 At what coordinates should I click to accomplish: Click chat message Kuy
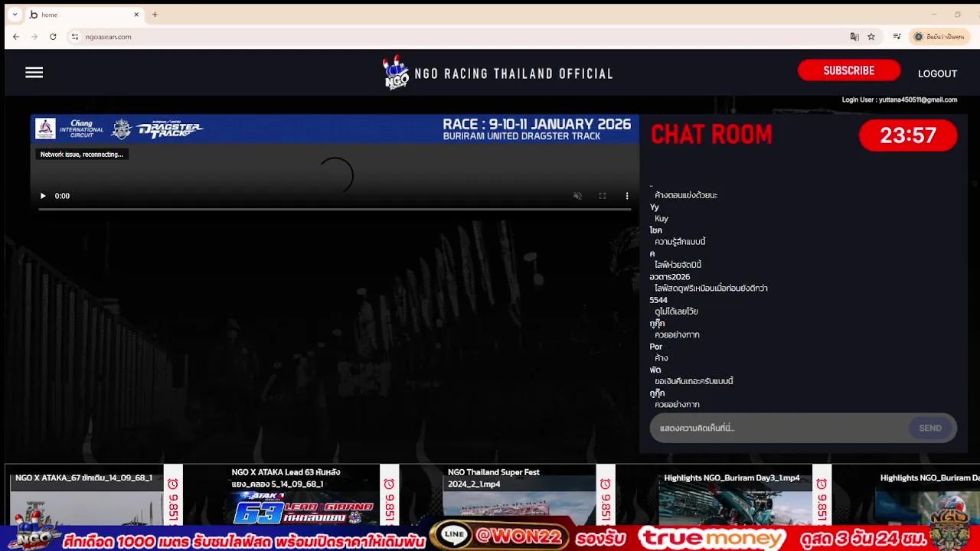click(x=661, y=219)
